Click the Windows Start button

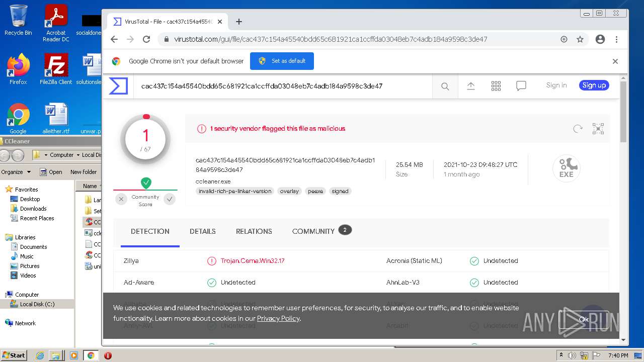click(14, 355)
